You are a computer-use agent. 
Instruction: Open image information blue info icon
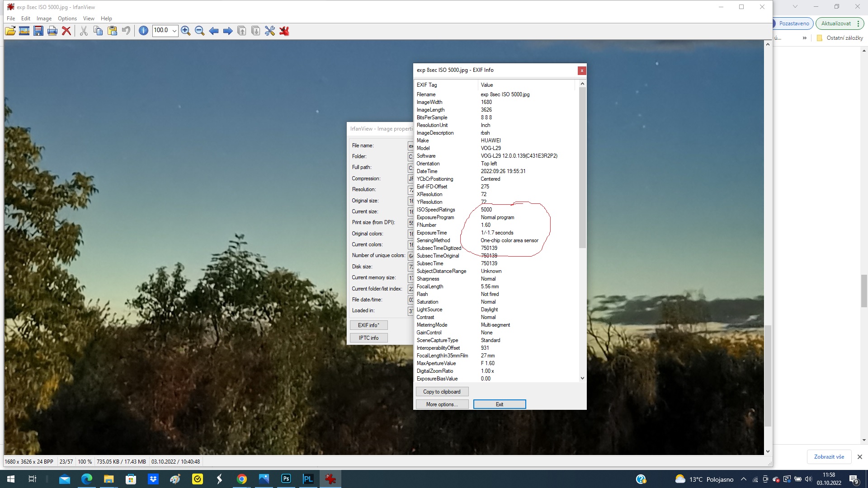click(143, 31)
